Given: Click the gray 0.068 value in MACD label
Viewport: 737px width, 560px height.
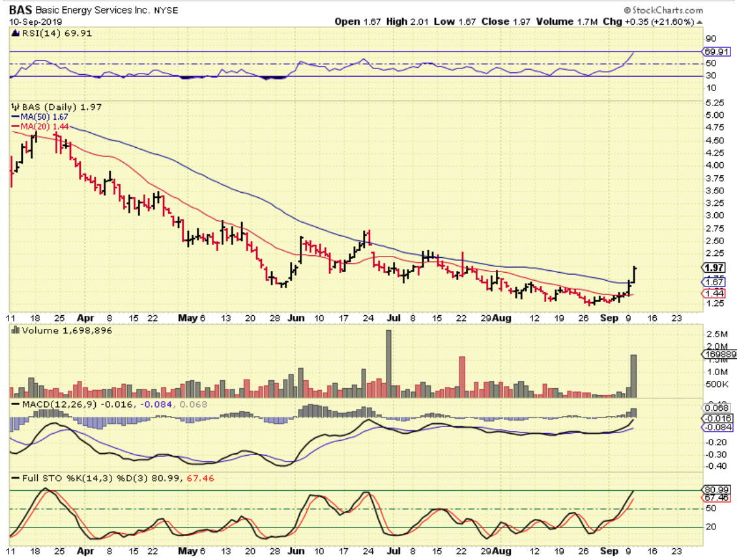Looking at the screenshot, I should point(193,404).
